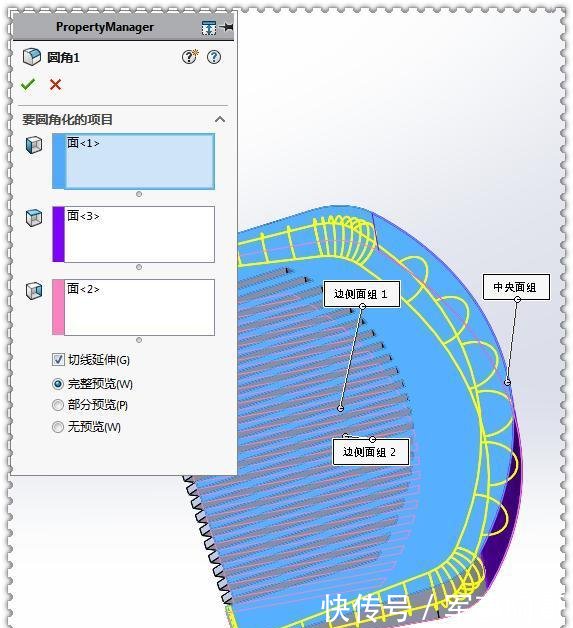Click the 中央面组 callout label

point(516,287)
